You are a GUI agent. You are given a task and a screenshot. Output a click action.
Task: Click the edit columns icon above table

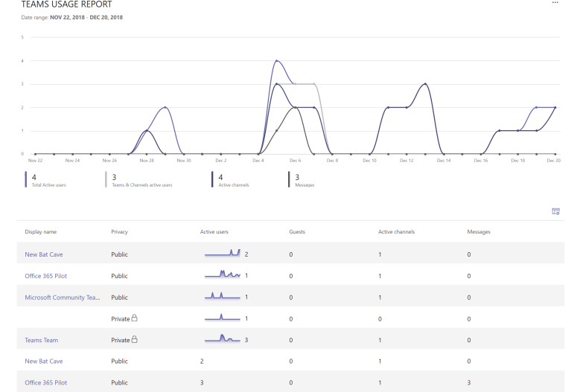[555, 211]
